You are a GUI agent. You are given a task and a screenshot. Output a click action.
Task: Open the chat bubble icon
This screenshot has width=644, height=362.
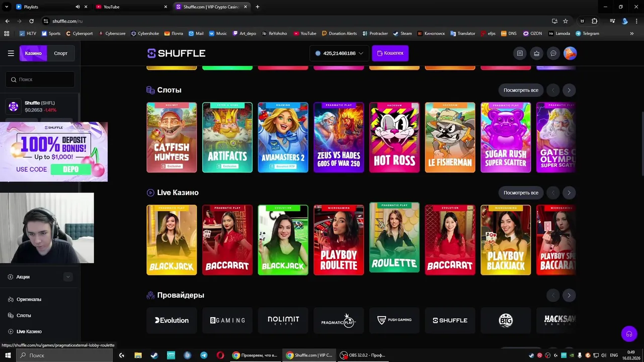coord(553,53)
